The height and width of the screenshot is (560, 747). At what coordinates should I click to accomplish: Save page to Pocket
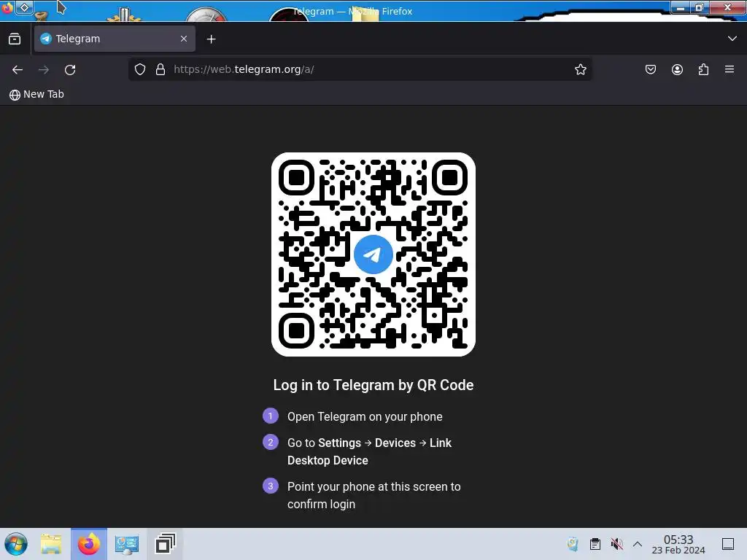point(650,69)
